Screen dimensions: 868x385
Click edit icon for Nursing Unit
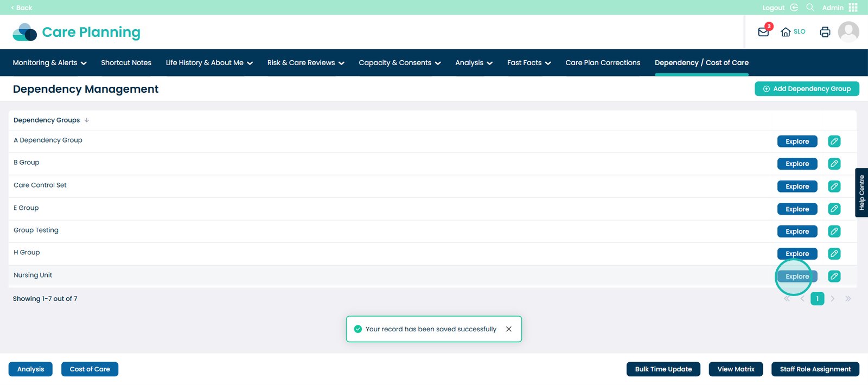pos(834,277)
